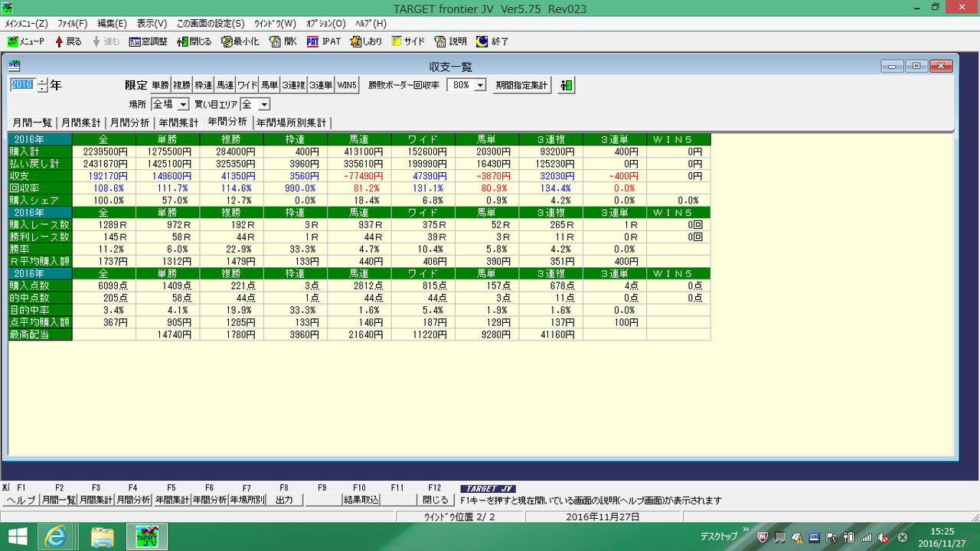The height and width of the screenshot is (551, 980).
Task: Open File Explorer from taskbar
Action: (103, 536)
